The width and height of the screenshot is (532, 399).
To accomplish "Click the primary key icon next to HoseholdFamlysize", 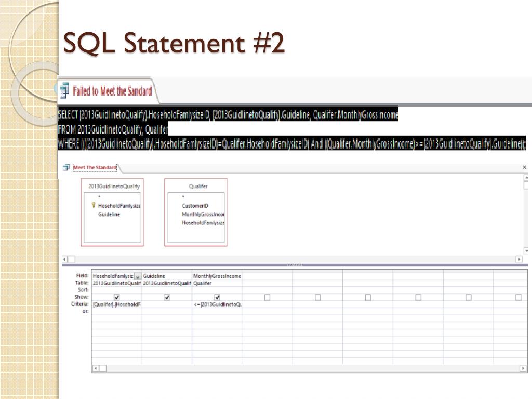I will 94,205.
